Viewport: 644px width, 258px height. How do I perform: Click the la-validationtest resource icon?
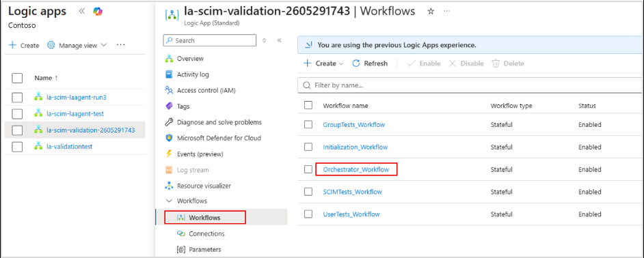click(38, 147)
